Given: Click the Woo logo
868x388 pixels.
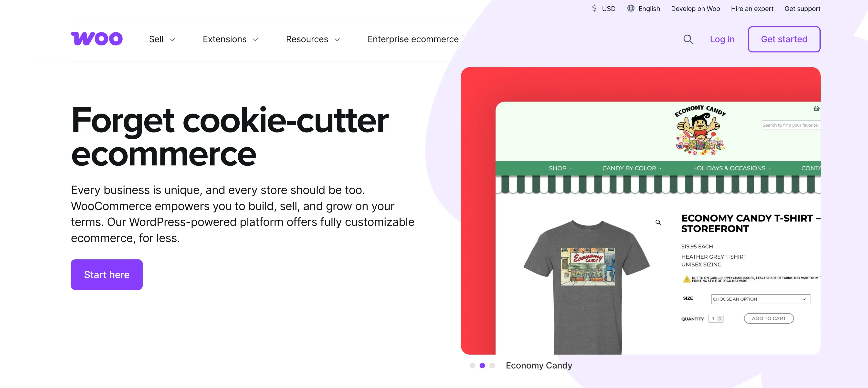Looking at the screenshot, I should tap(97, 39).
